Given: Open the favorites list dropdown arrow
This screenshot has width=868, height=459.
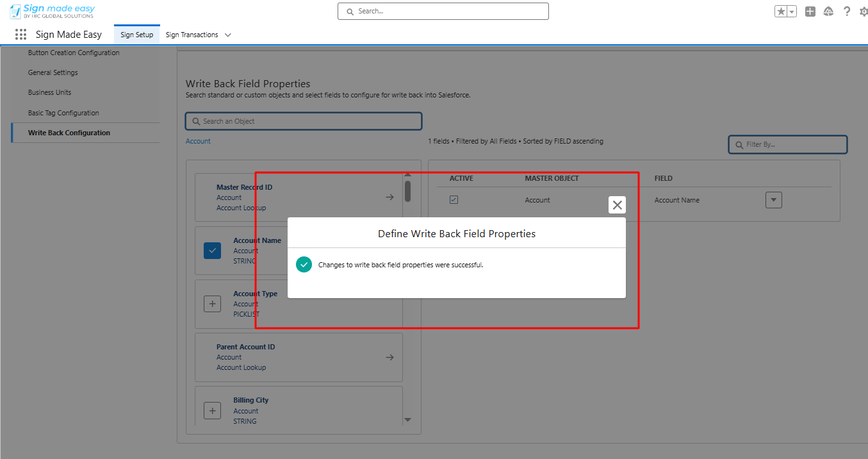Looking at the screenshot, I should (x=792, y=12).
